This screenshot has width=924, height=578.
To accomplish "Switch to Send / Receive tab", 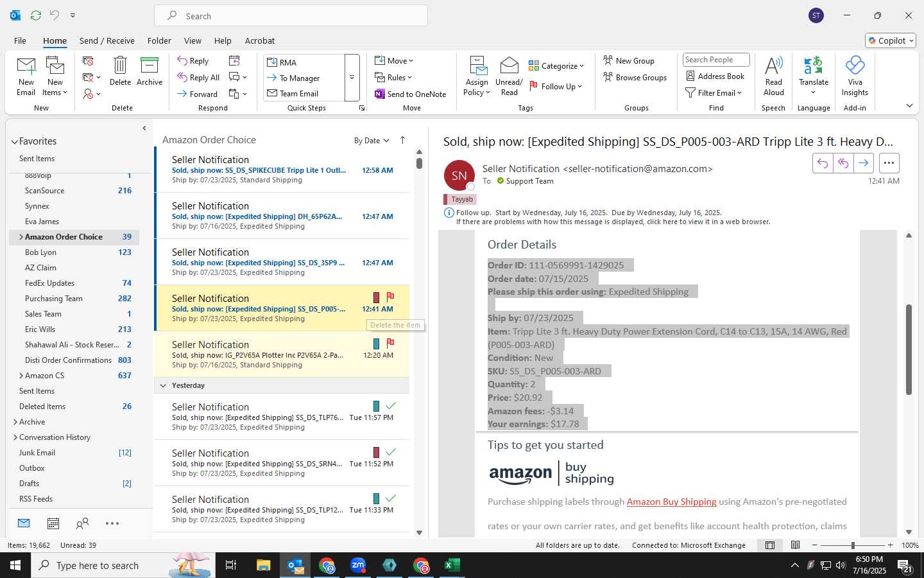I will [107, 40].
